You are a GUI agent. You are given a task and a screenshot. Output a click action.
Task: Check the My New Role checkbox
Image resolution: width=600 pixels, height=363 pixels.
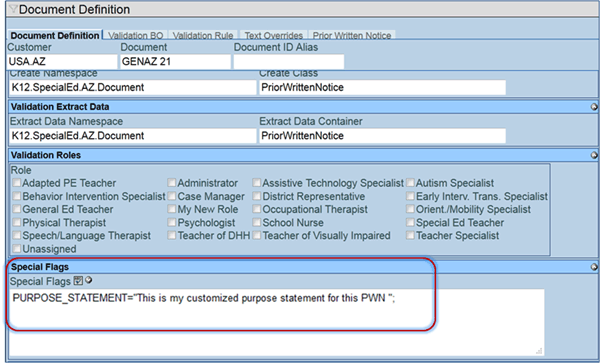172,209
